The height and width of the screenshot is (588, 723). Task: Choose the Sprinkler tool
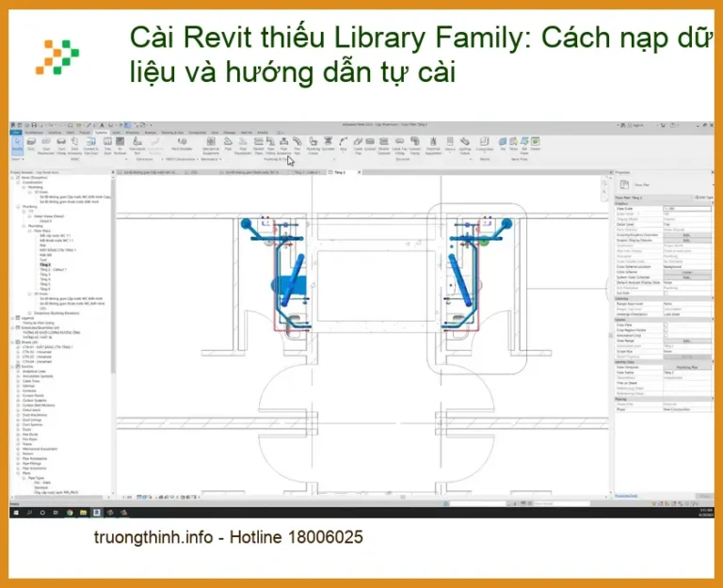pyautogui.click(x=329, y=144)
